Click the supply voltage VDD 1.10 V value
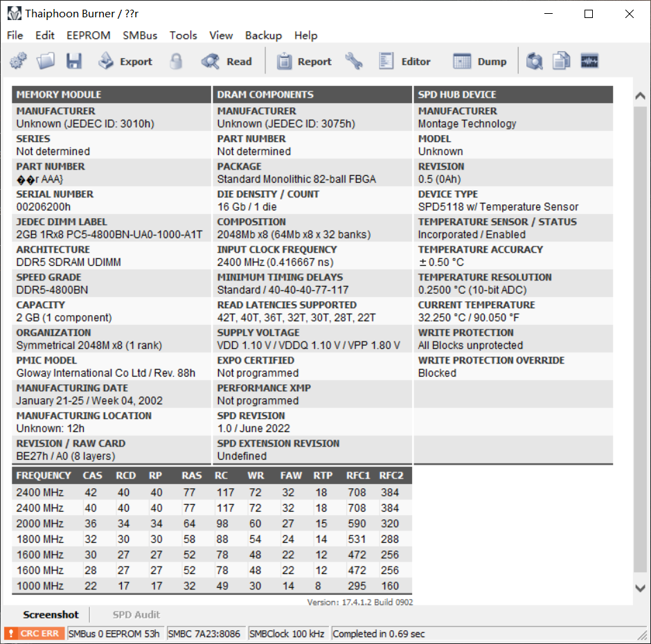651x644 pixels. (x=308, y=346)
